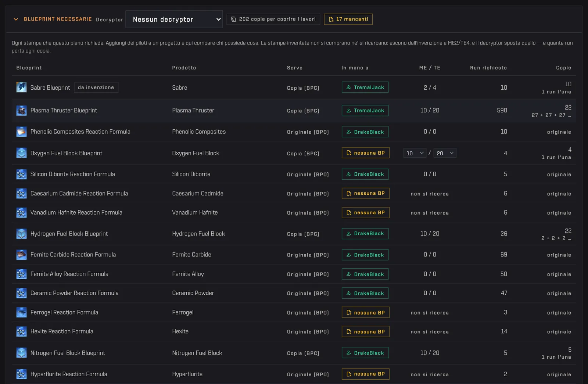Click the 'da invenzione' tag on Sabre Blueprint
Image resolution: width=588 pixels, height=384 pixels.
[96, 87]
